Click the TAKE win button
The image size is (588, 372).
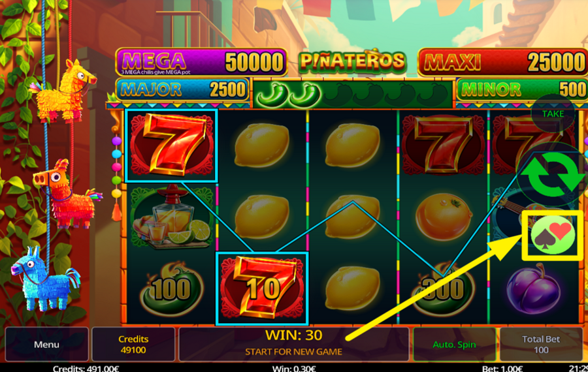point(553,114)
